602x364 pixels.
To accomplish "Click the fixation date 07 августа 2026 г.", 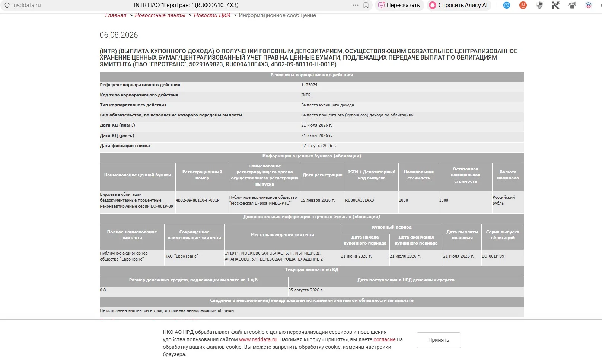I will [319, 146].
